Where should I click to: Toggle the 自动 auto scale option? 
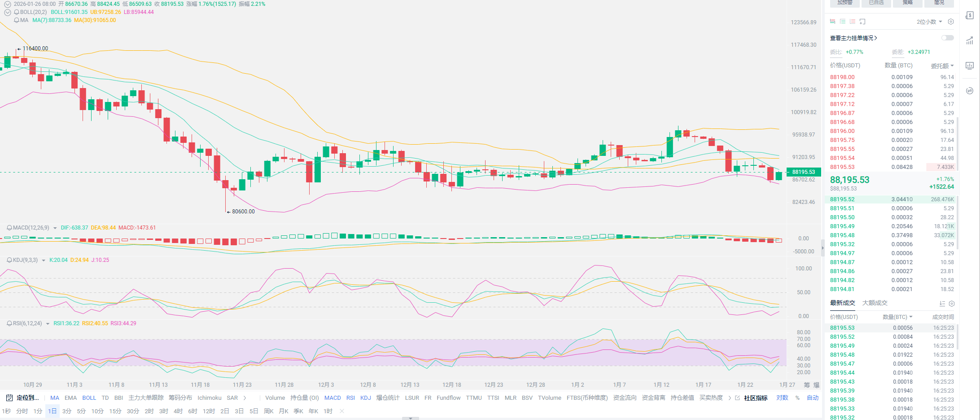813,398
